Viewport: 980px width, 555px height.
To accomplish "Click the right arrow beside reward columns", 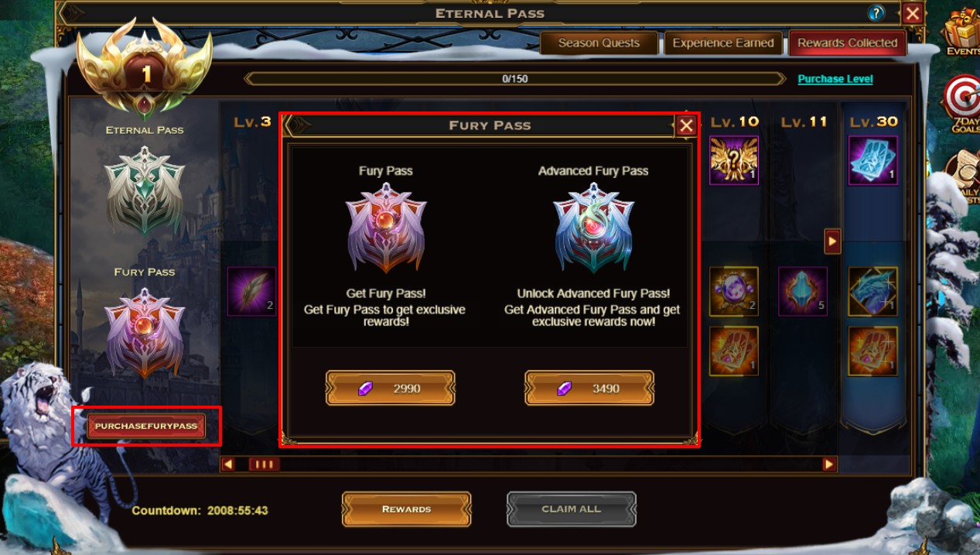I will [832, 242].
